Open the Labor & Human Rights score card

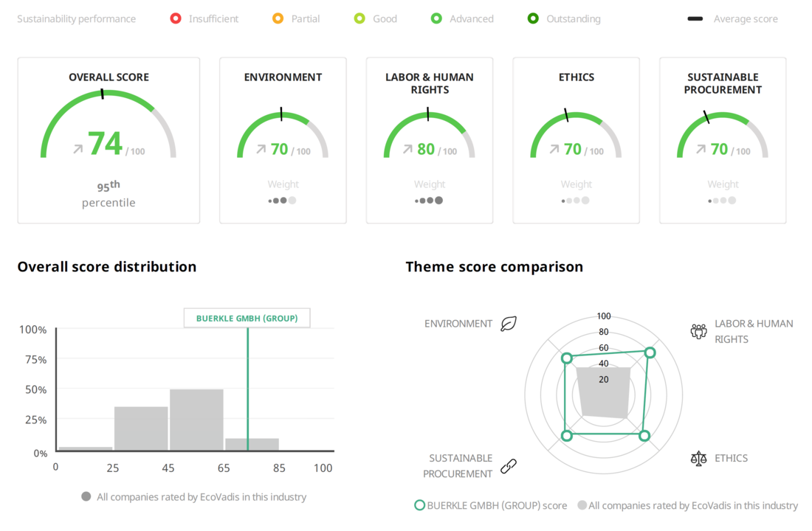click(429, 140)
